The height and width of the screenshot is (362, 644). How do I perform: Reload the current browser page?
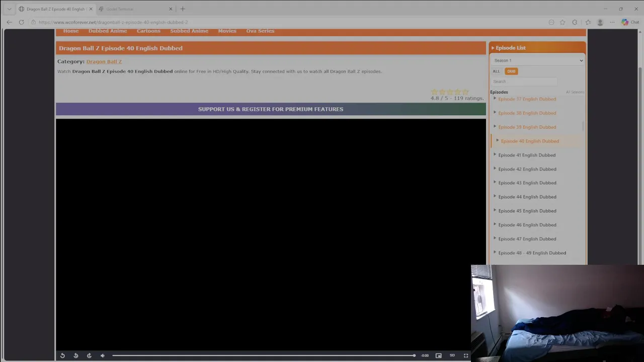click(21, 22)
